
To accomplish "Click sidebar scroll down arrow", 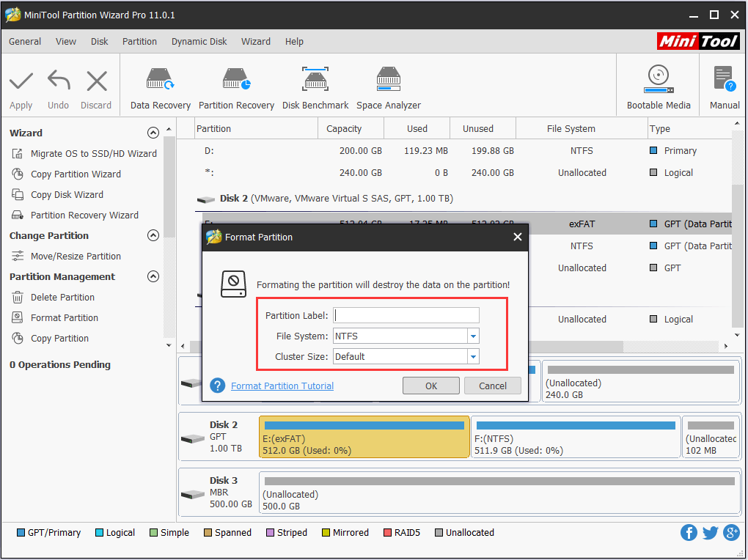I will (169, 345).
